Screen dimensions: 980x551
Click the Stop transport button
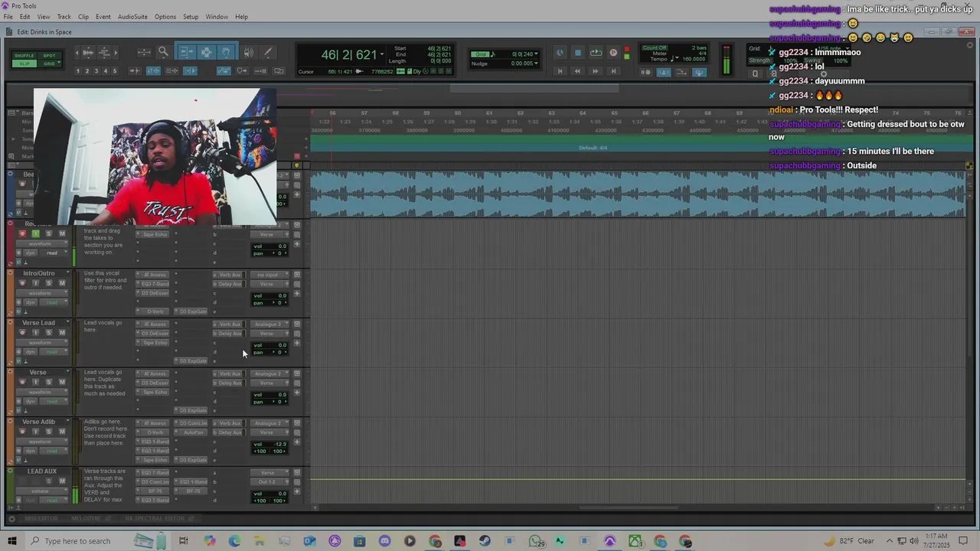tap(578, 53)
